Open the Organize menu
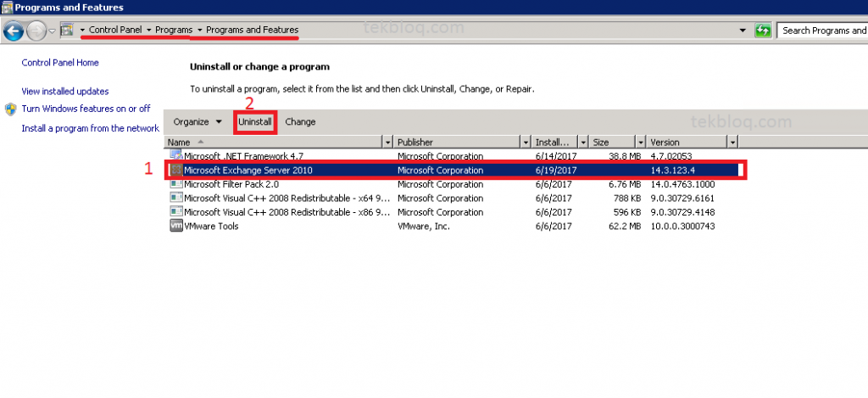Viewport: 868px width, 398px height. [198, 122]
